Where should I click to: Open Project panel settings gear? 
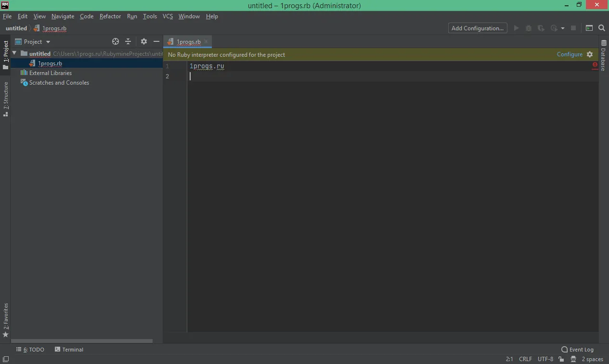coord(143,42)
